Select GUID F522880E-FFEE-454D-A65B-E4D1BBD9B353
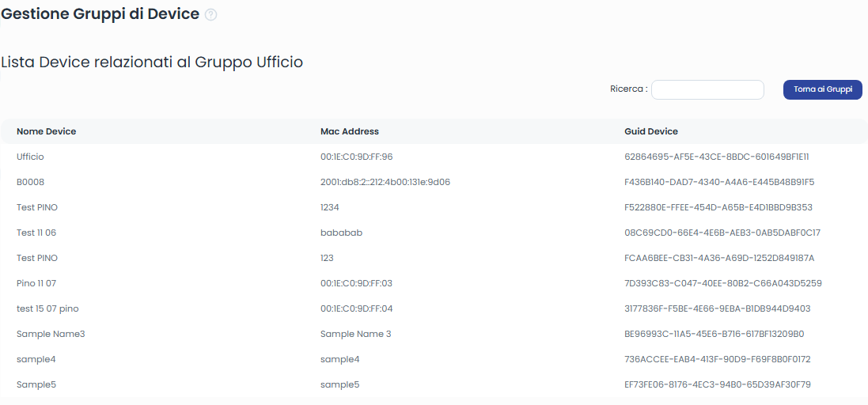Screen dimensions: 868x405 718,207
